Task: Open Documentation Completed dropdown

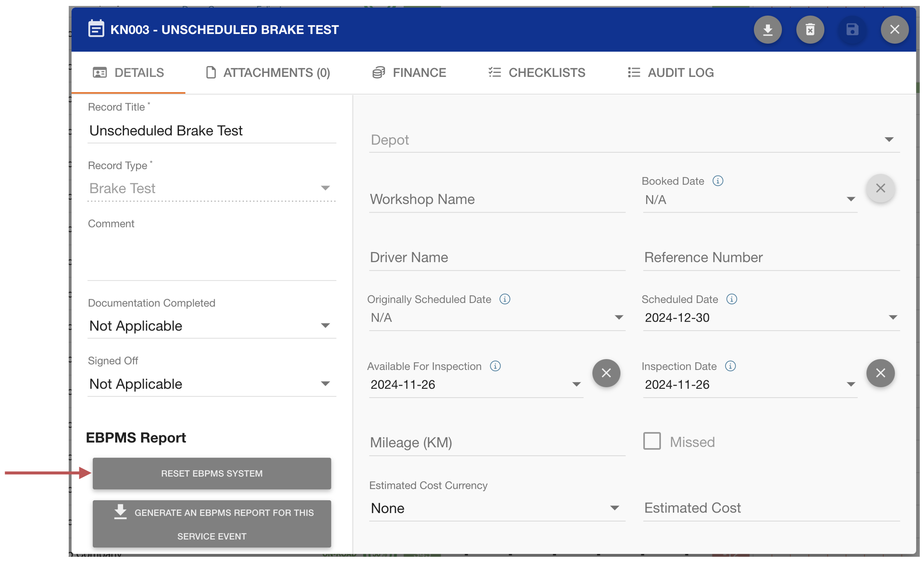Action: click(x=211, y=326)
